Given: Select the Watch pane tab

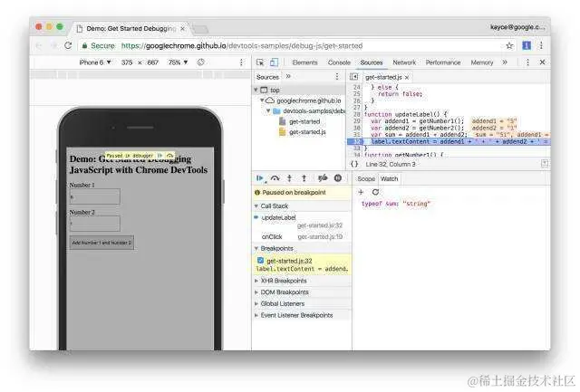Looking at the screenshot, I should pos(389,179).
